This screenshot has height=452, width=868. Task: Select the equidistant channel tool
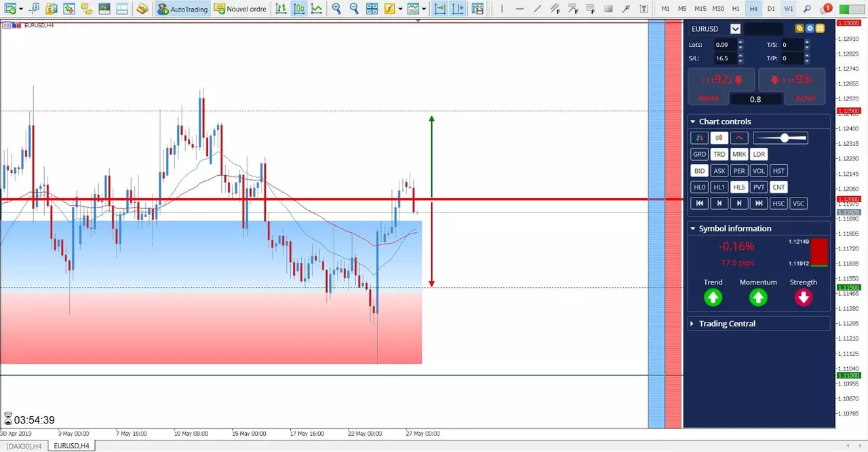pos(555,9)
